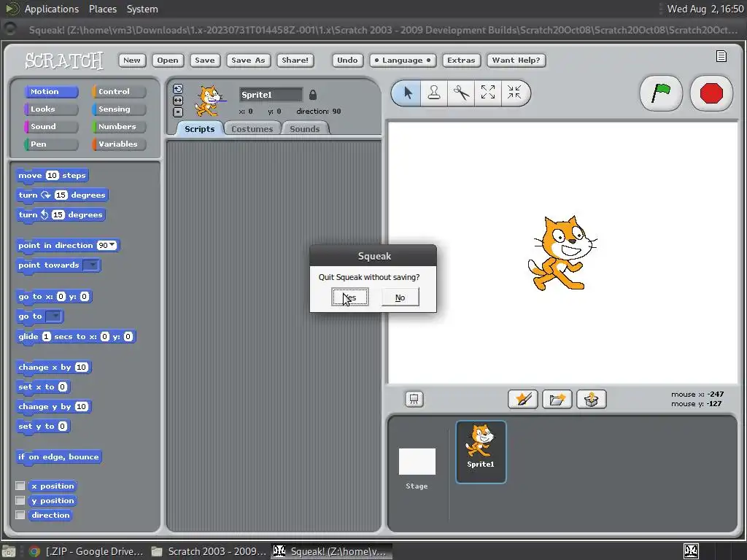Select the stamp duplicate tool
Screen dimensions: 747x560
pyautogui.click(x=433, y=93)
